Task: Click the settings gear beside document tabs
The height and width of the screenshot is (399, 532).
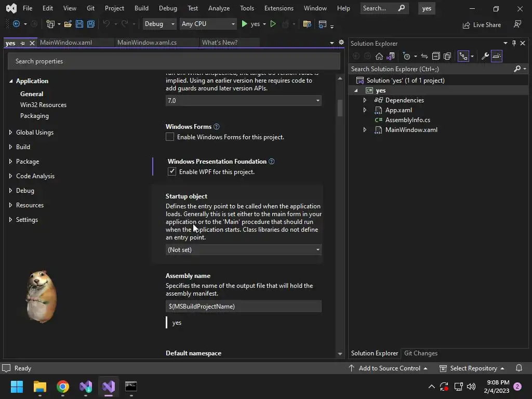Action: click(341, 43)
